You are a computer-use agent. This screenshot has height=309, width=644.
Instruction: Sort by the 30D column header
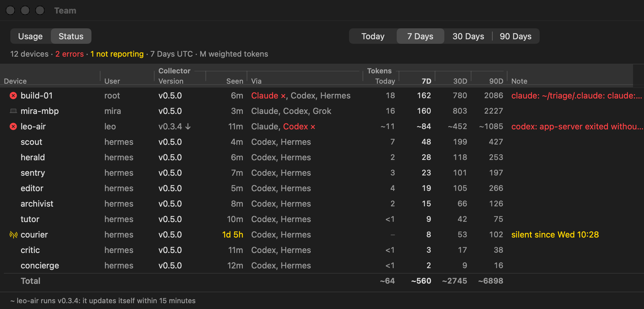460,81
